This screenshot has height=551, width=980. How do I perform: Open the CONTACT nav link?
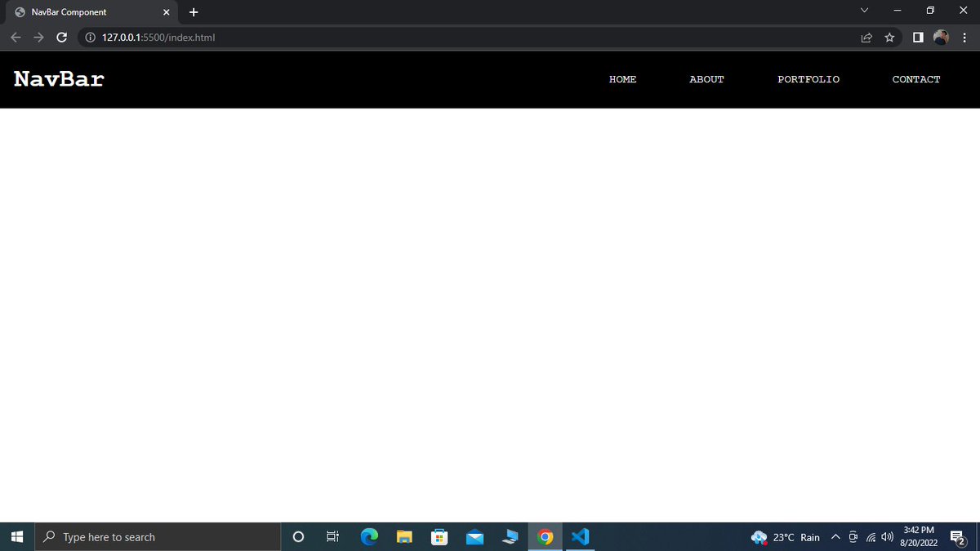(916, 79)
